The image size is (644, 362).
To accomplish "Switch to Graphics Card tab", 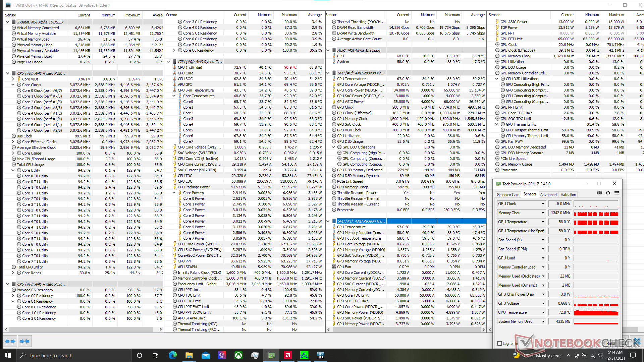I will 508,195.
